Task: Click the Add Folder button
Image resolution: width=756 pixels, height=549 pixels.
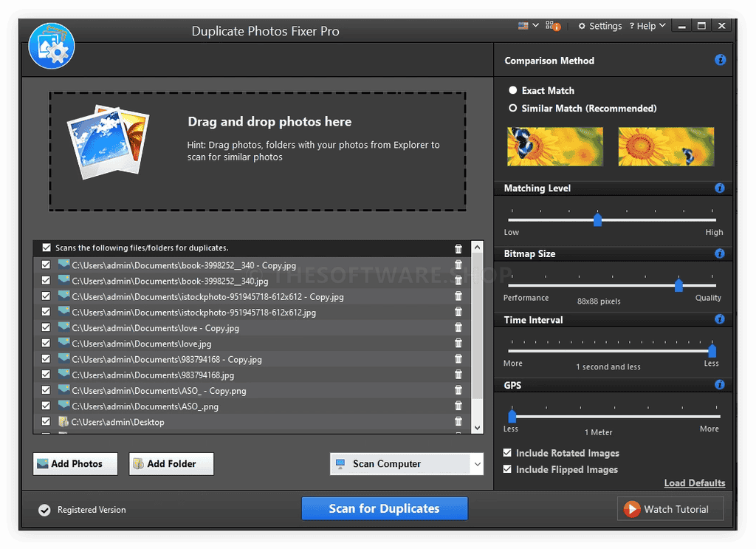Action: click(x=171, y=463)
